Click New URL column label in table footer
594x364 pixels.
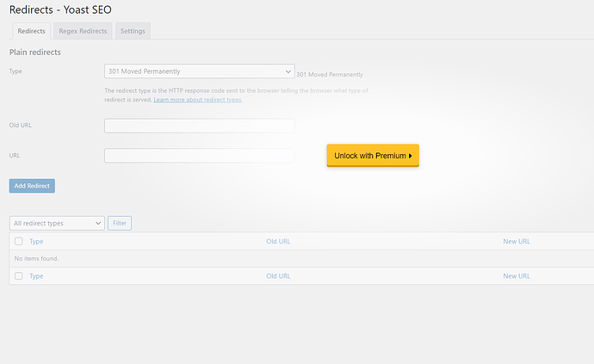[516, 276]
